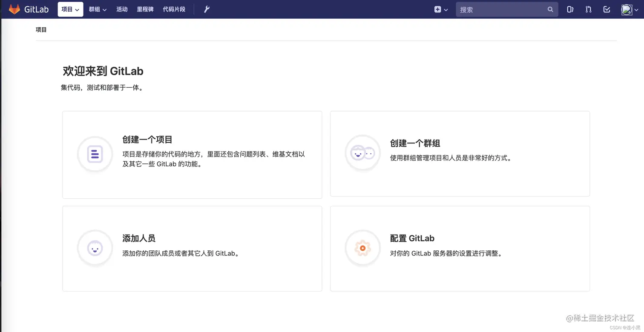Open issues icon in the navbar
Image resolution: width=644 pixels, height=332 pixels.
[570, 9]
